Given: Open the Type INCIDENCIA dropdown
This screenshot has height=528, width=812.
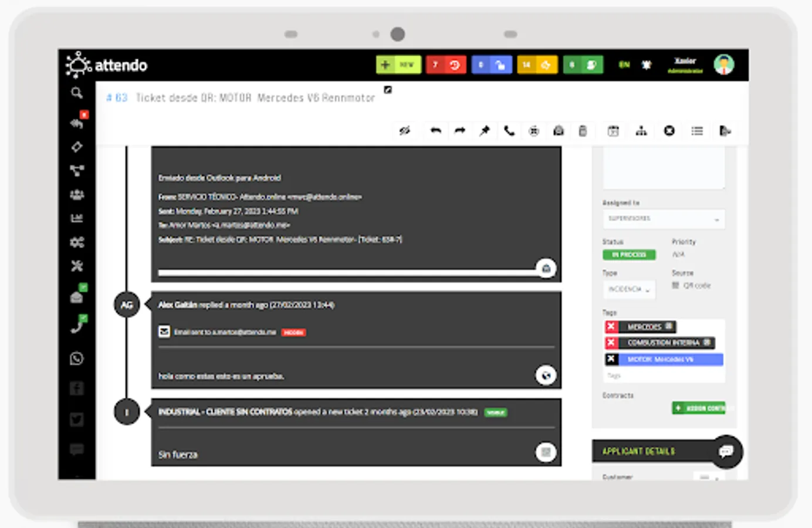Looking at the screenshot, I should [629, 289].
